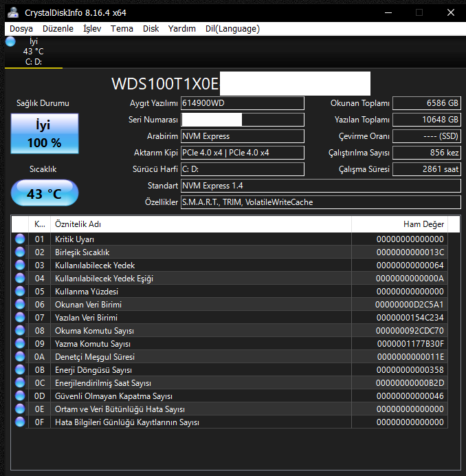Screen dimensions: 466x476
Task: Click status orb for Yazılan Veri Birimi row
Action: click(x=20, y=318)
